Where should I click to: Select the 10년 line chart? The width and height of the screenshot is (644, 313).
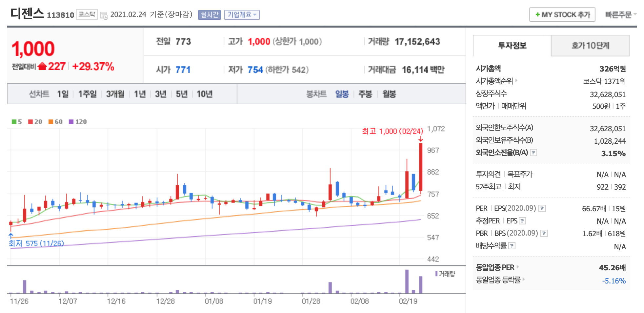point(205,94)
